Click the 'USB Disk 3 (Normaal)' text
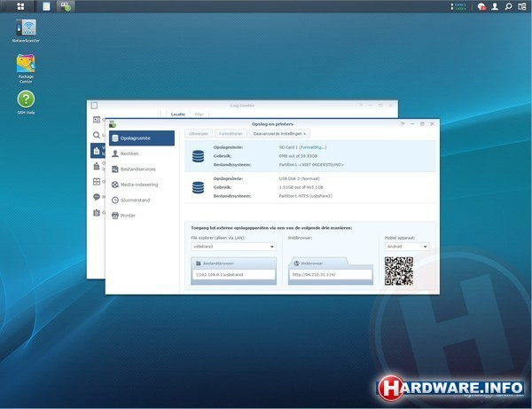The image size is (532, 409). pyautogui.click(x=300, y=178)
